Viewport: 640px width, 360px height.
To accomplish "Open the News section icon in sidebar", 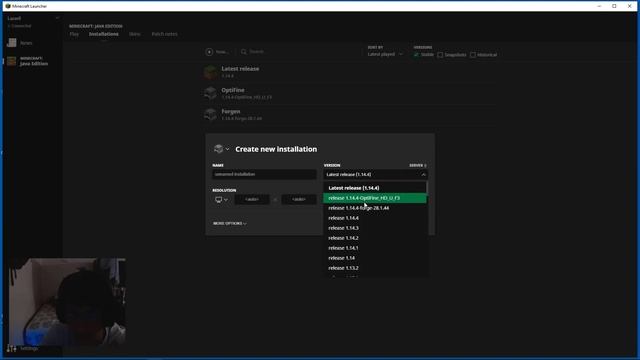I will tap(12, 43).
